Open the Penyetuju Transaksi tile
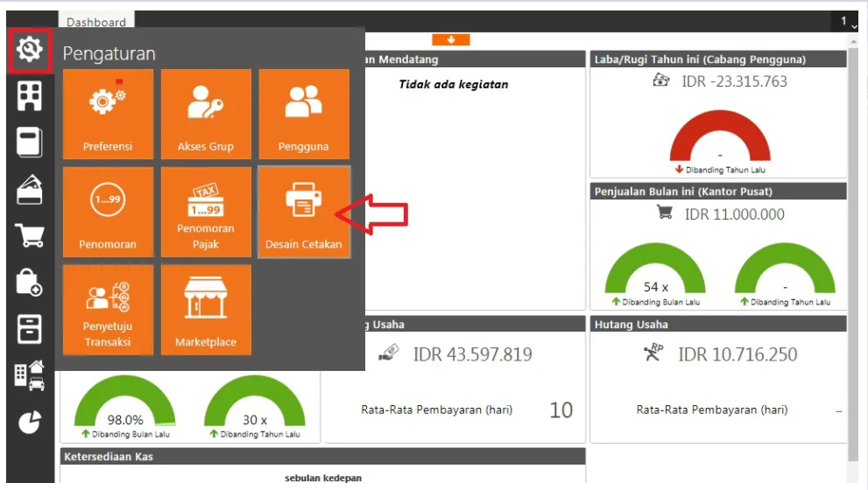This screenshot has width=868, height=490. click(108, 310)
